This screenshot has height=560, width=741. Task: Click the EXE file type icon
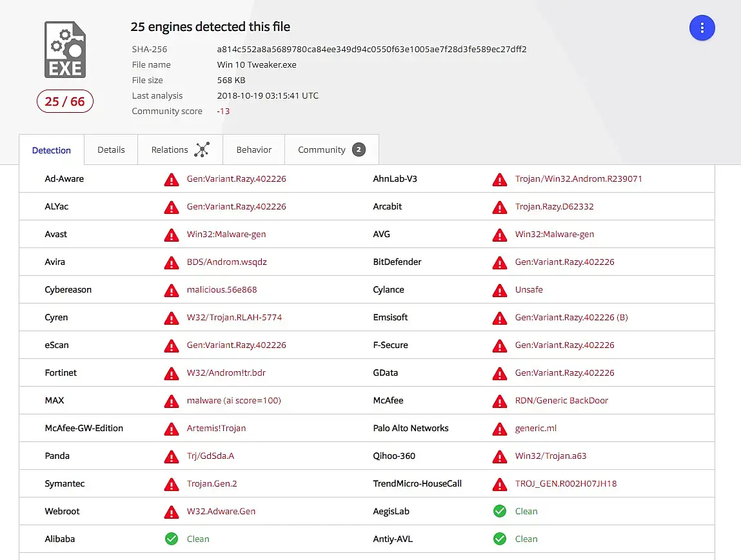coord(64,50)
